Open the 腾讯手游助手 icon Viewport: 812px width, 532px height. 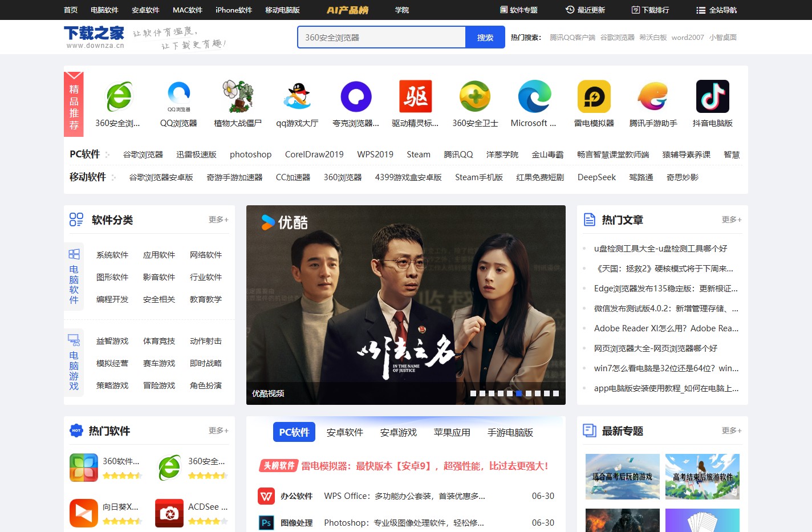click(x=653, y=96)
